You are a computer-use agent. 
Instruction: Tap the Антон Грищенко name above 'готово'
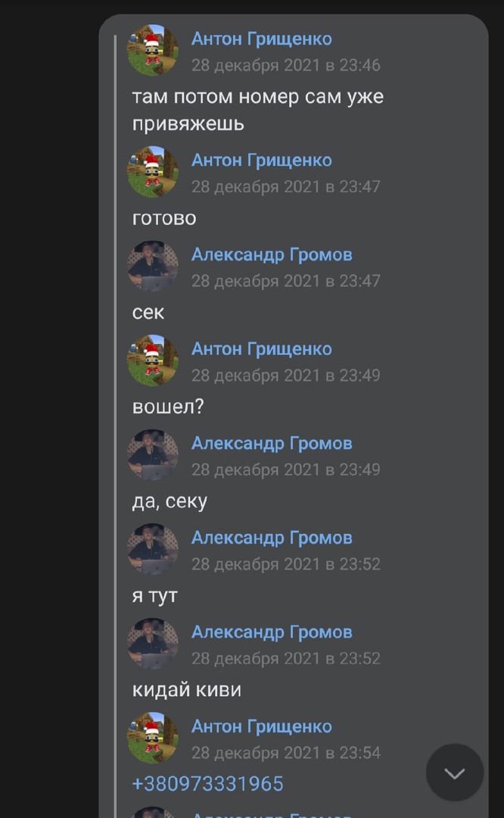click(x=262, y=160)
